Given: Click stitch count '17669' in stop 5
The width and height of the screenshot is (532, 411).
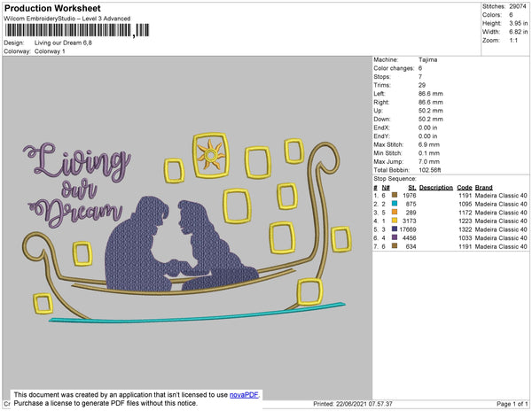Looking at the screenshot, I should [408, 229].
